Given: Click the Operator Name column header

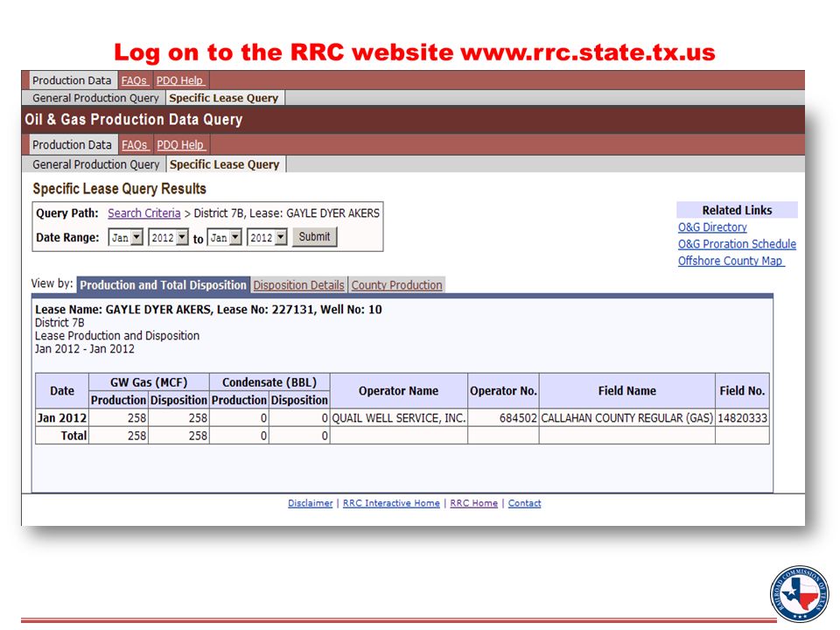Looking at the screenshot, I should (x=399, y=391).
